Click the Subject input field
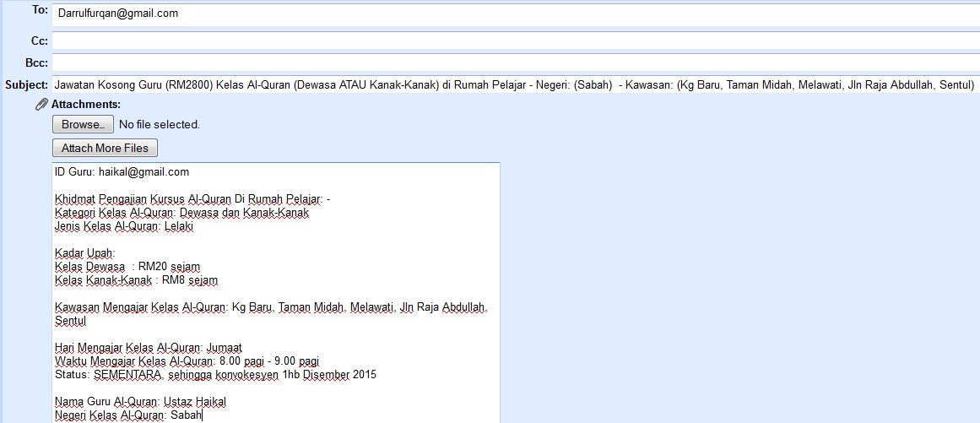Image resolution: width=980 pixels, height=423 pixels. pyautogui.click(x=516, y=84)
